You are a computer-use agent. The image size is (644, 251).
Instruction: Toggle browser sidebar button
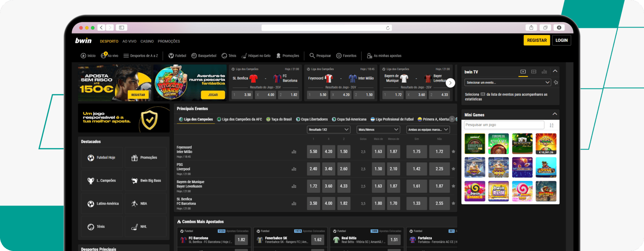122,28
